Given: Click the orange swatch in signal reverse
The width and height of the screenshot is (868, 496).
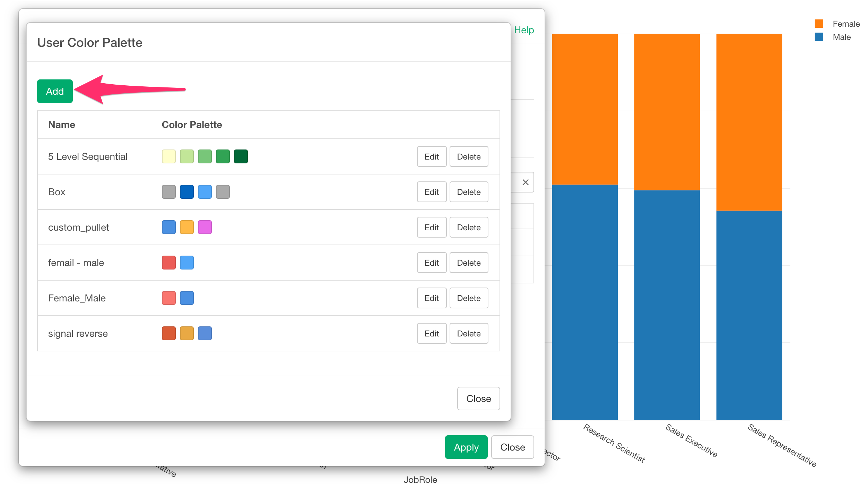Looking at the screenshot, I should point(186,333).
